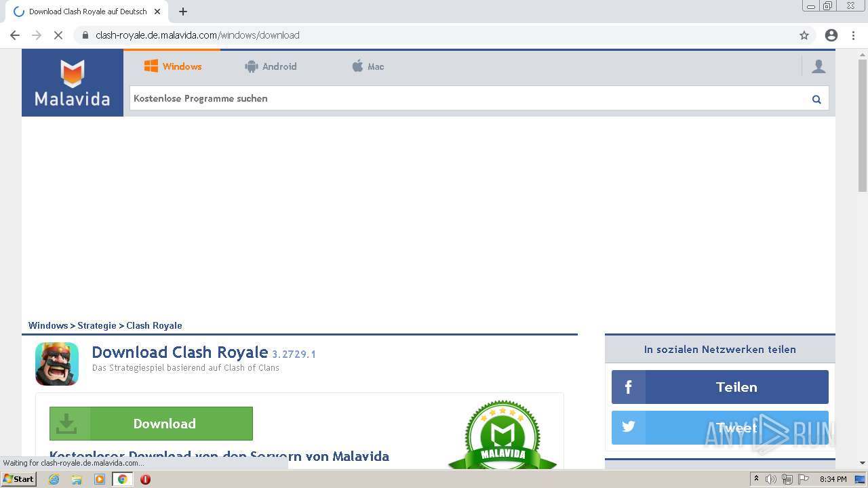This screenshot has height=488, width=868.
Task: Click the red security icon in taskbar
Action: point(145,479)
